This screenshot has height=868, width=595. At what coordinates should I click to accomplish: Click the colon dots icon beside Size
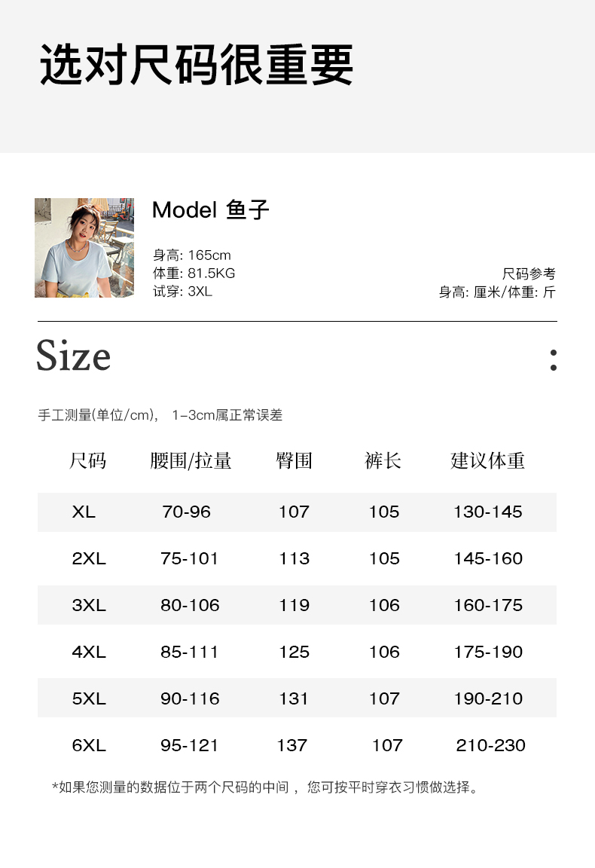click(554, 360)
